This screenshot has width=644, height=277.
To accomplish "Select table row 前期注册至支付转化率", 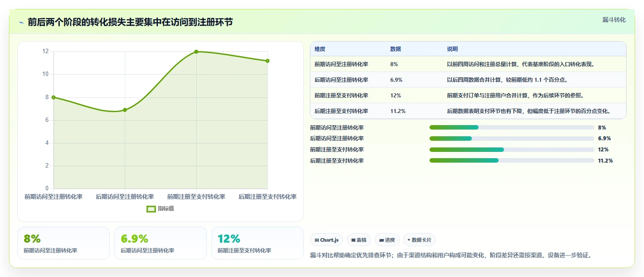I will click(x=468, y=96).
